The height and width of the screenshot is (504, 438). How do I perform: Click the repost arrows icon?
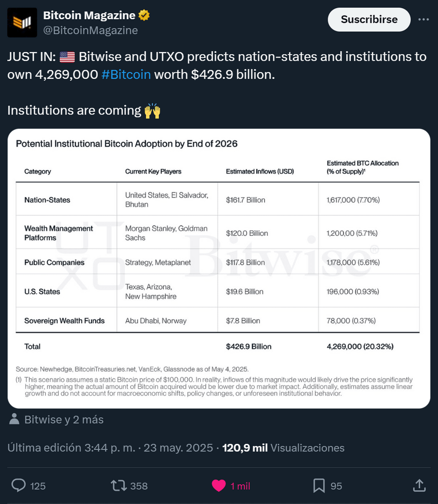click(119, 485)
